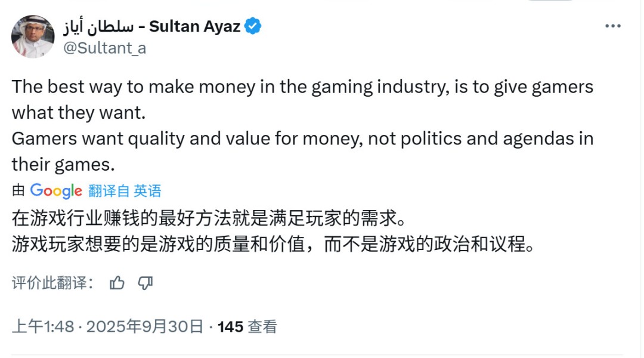644x358 pixels.
Task: Click the 由 character before the Google logo
Action: (x=18, y=190)
